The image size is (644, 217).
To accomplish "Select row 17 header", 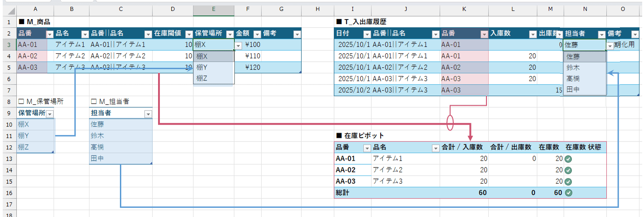I will [9, 204].
